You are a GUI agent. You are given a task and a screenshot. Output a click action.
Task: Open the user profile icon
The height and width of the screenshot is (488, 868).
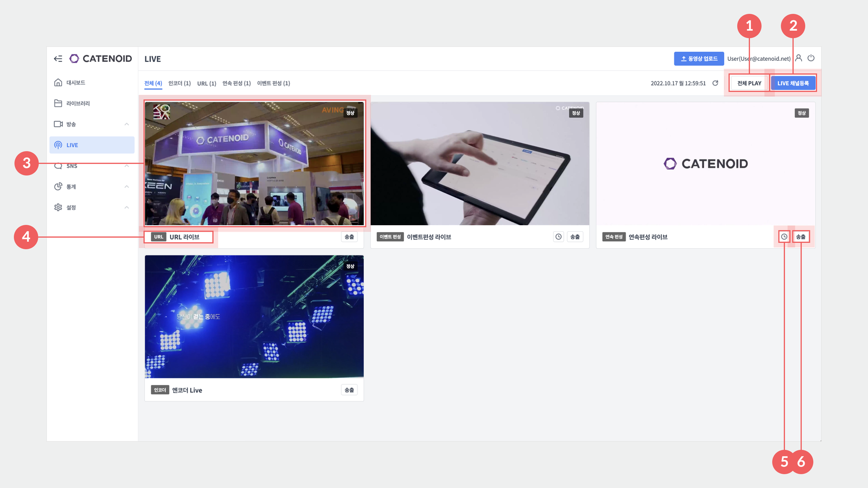(x=799, y=58)
